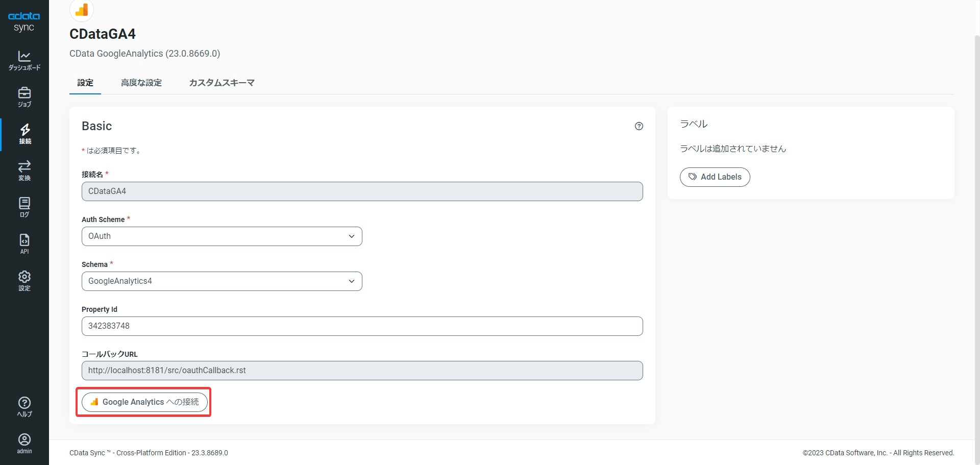Click the Property Id input field

tap(362, 326)
